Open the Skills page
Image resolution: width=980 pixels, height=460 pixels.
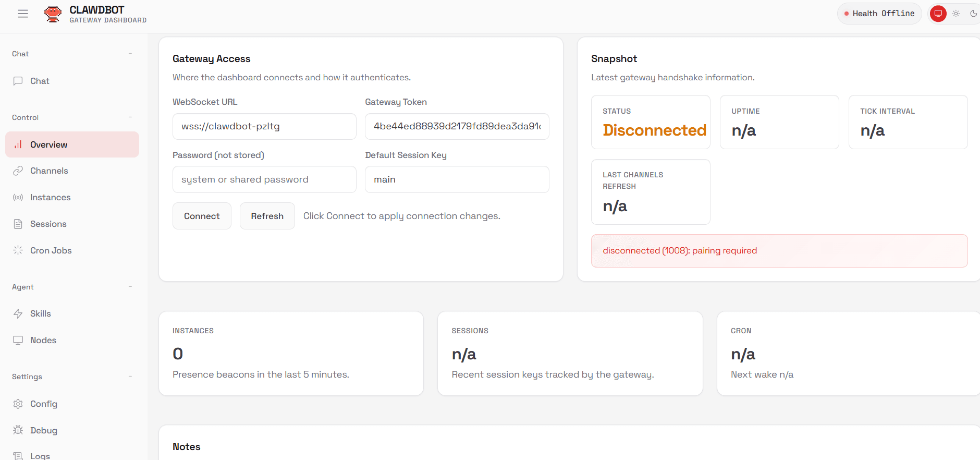point(72,313)
